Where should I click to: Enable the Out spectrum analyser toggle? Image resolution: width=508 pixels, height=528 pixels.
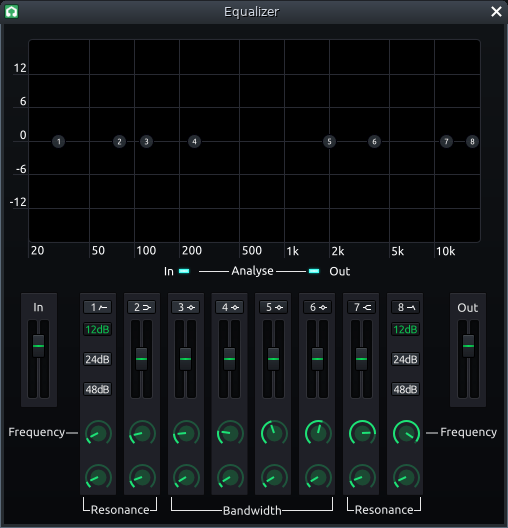(x=314, y=271)
